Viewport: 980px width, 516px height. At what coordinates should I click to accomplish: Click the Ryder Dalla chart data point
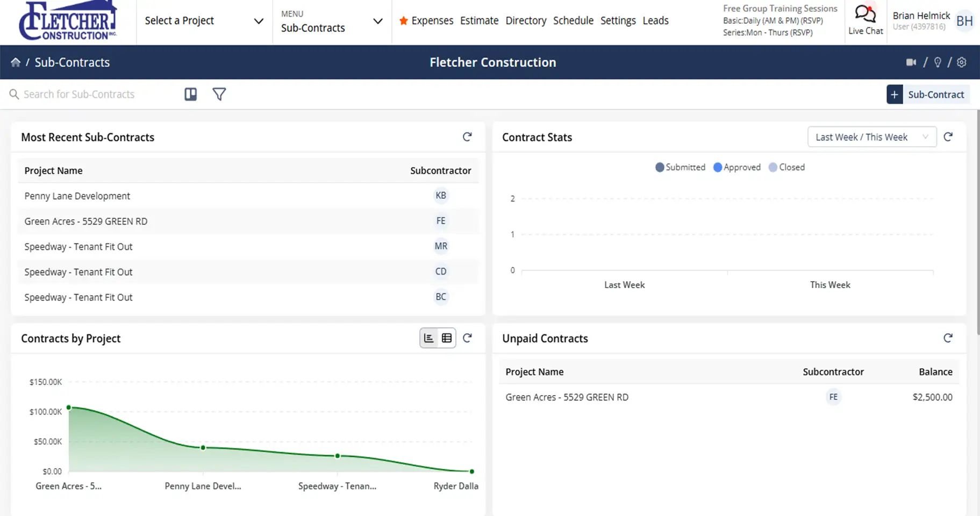coord(472,471)
